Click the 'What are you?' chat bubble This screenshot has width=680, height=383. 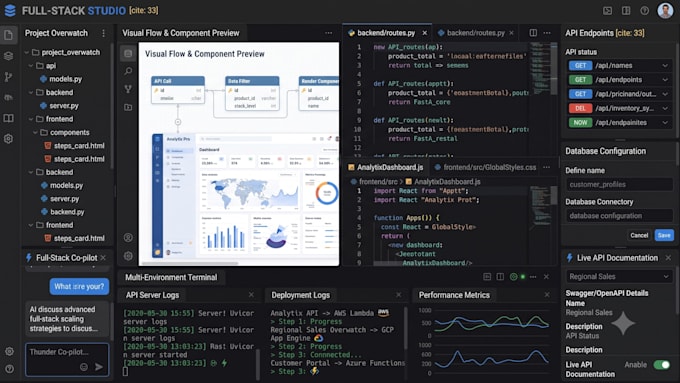tap(79, 286)
